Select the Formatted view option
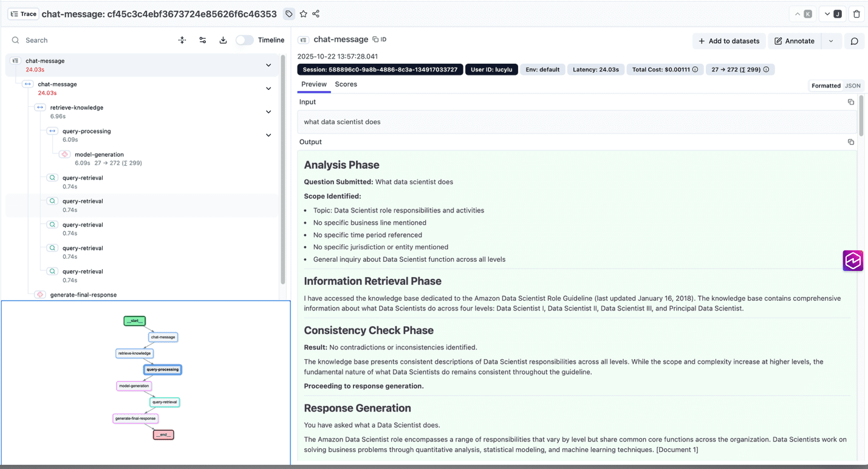This screenshot has height=469, width=868. [826, 86]
